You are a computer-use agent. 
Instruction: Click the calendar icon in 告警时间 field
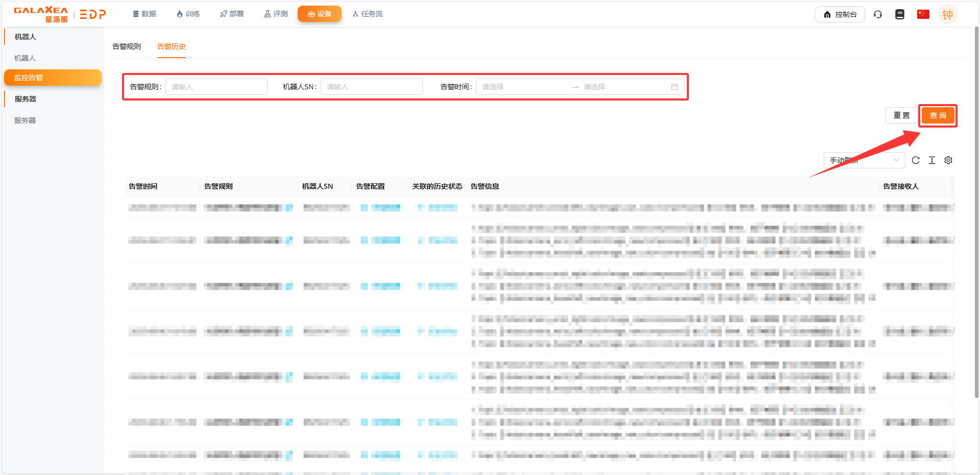pyautogui.click(x=674, y=87)
